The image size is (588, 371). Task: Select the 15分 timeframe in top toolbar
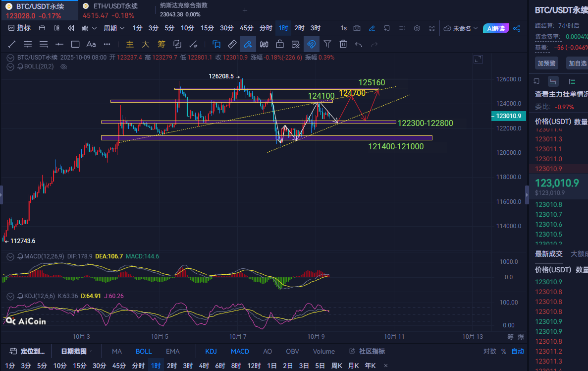tap(207, 28)
